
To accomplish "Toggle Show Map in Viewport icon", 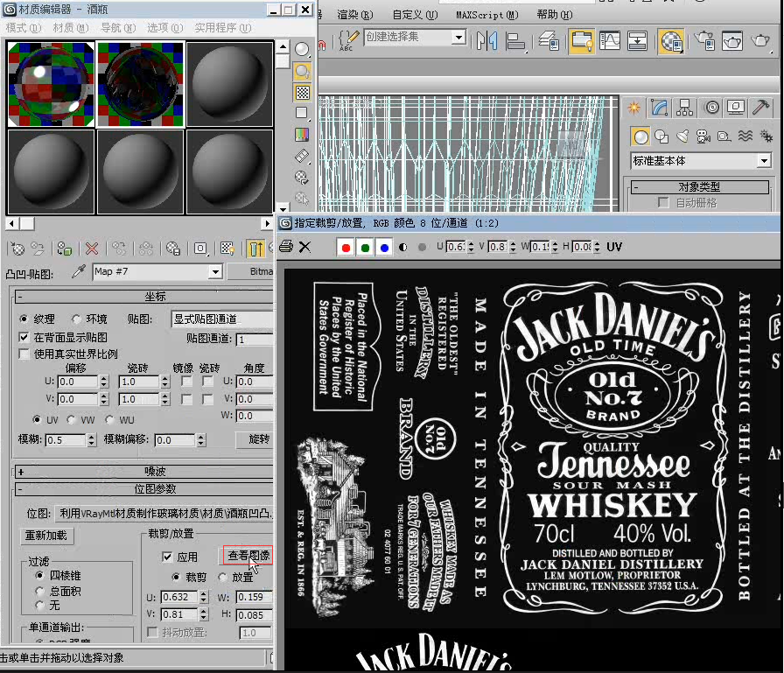I will point(227,248).
